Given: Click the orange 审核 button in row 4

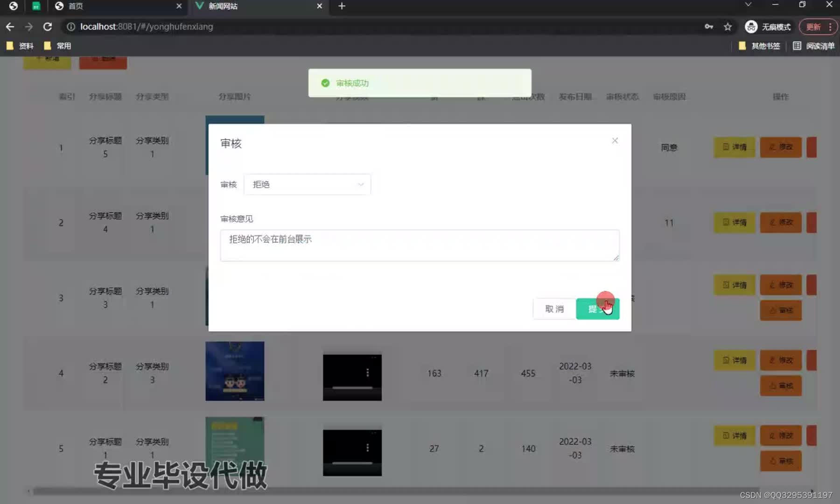Looking at the screenshot, I should [x=781, y=385].
